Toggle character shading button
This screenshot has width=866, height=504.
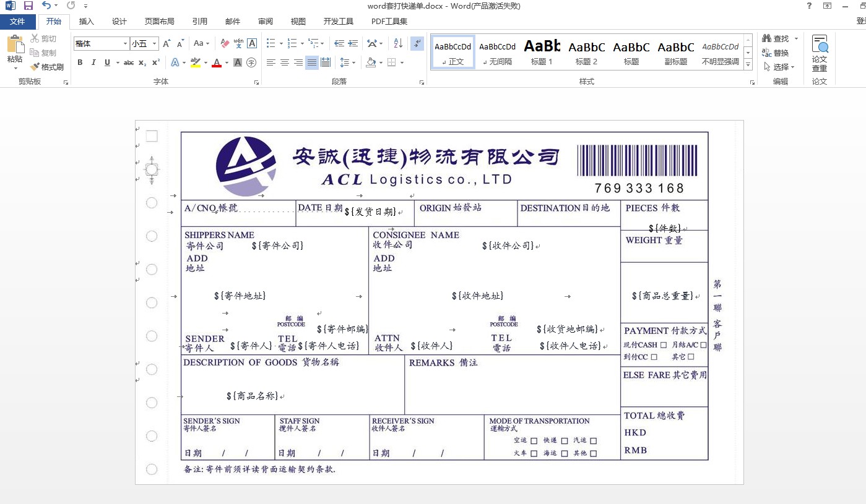(x=238, y=62)
